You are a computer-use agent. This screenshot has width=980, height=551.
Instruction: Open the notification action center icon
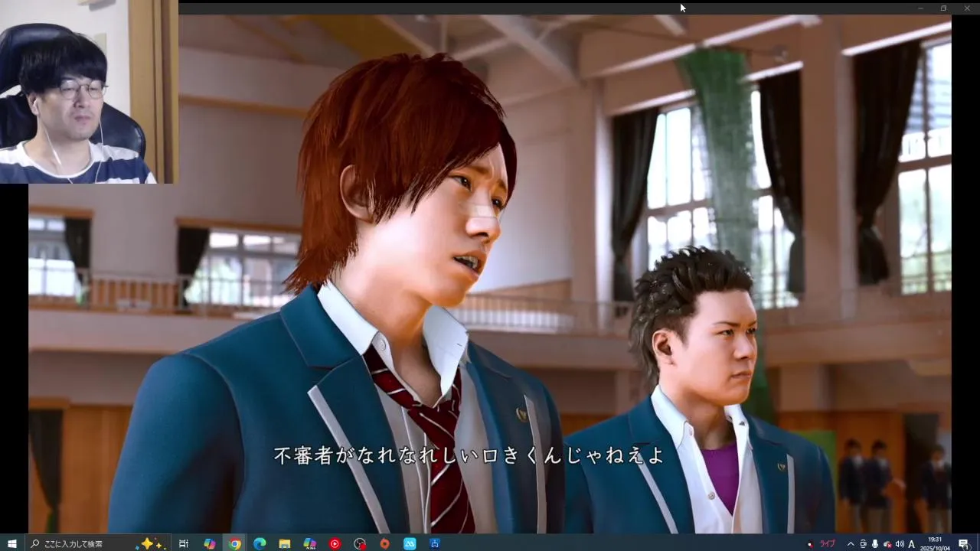964,544
